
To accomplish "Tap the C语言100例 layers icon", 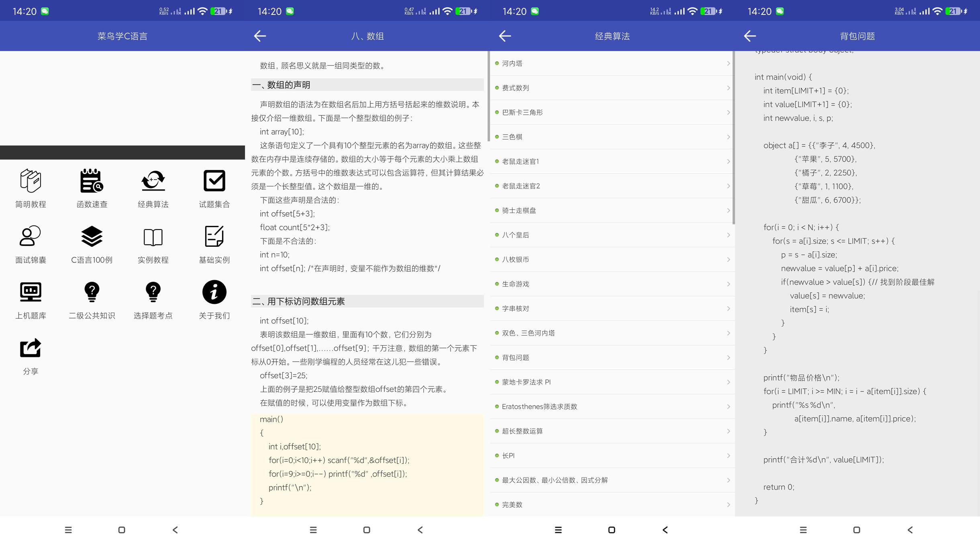I will [x=92, y=236].
